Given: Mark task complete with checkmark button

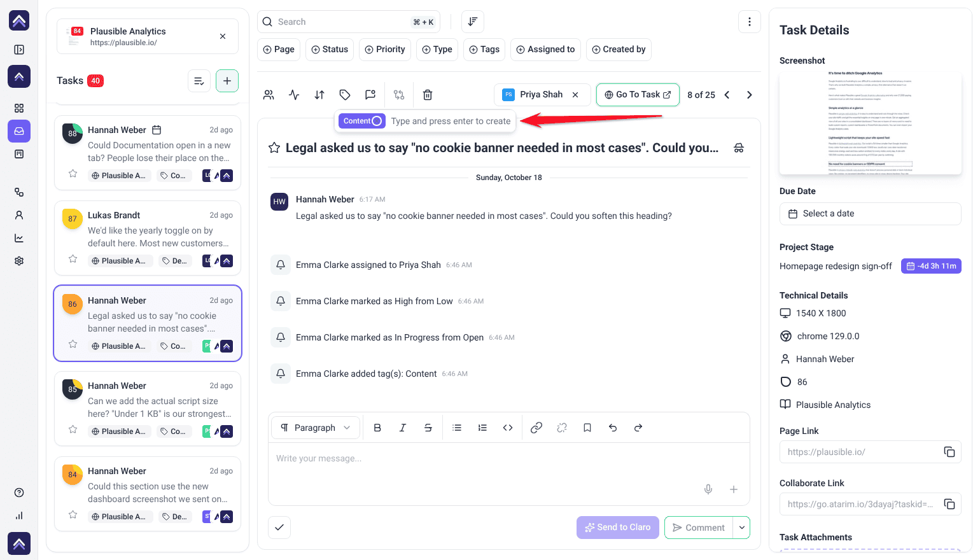Looking at the screenshot, I should (279, 527).
